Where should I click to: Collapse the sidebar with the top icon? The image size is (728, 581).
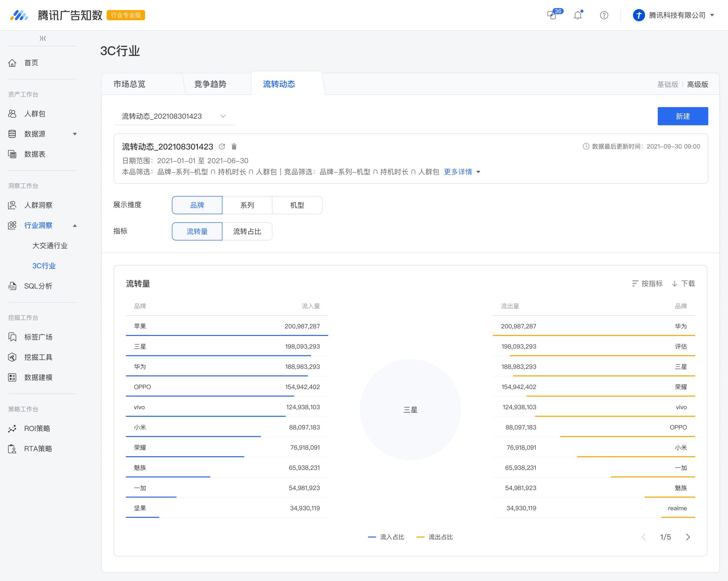coord(43,38)
